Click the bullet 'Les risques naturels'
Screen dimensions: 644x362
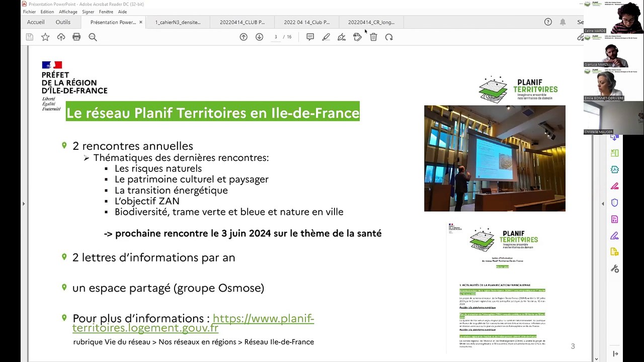[x=158, y=168]
